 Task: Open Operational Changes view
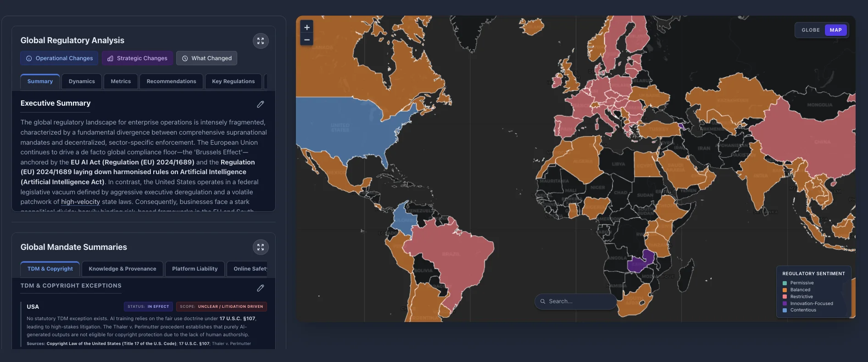pos(59,58)
